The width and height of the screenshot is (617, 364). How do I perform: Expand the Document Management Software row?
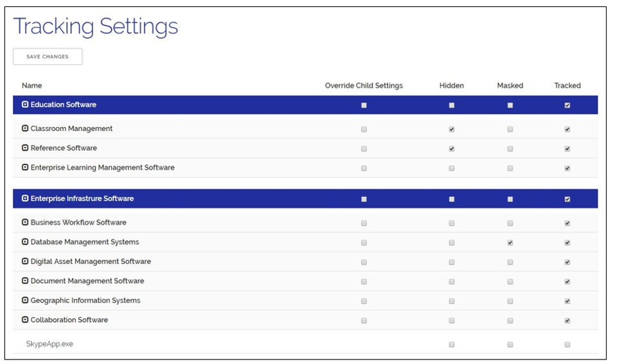click(25, 281)
